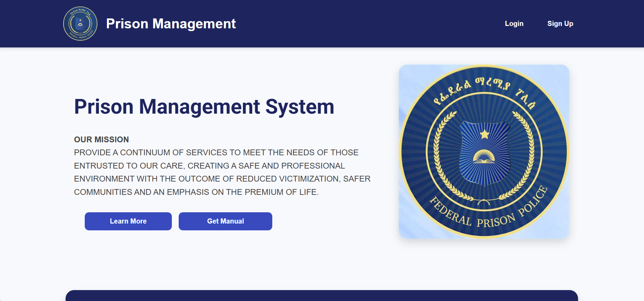Screen dimensions: 644x301
Task: Go to the Sign Up page
Action: point(560,24)
